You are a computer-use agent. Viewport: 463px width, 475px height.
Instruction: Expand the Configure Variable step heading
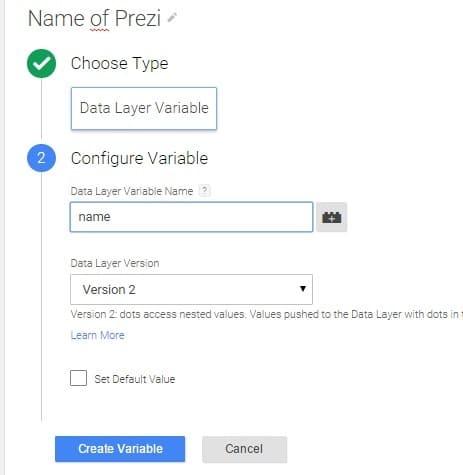[139, 158]
